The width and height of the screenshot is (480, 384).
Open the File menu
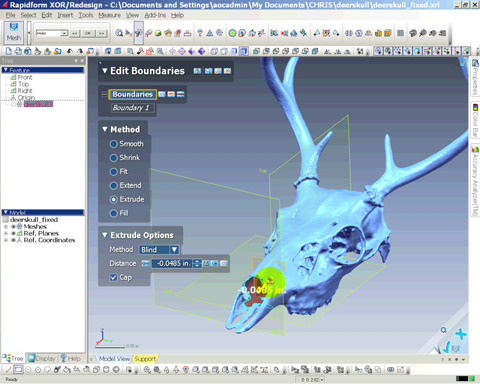(x=10, y=15)
